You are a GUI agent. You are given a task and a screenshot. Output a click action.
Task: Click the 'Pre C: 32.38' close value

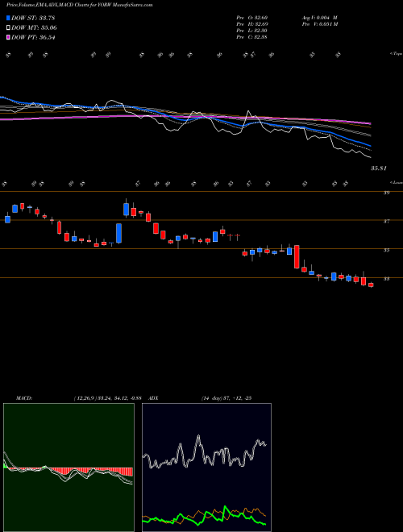point(253,37)
